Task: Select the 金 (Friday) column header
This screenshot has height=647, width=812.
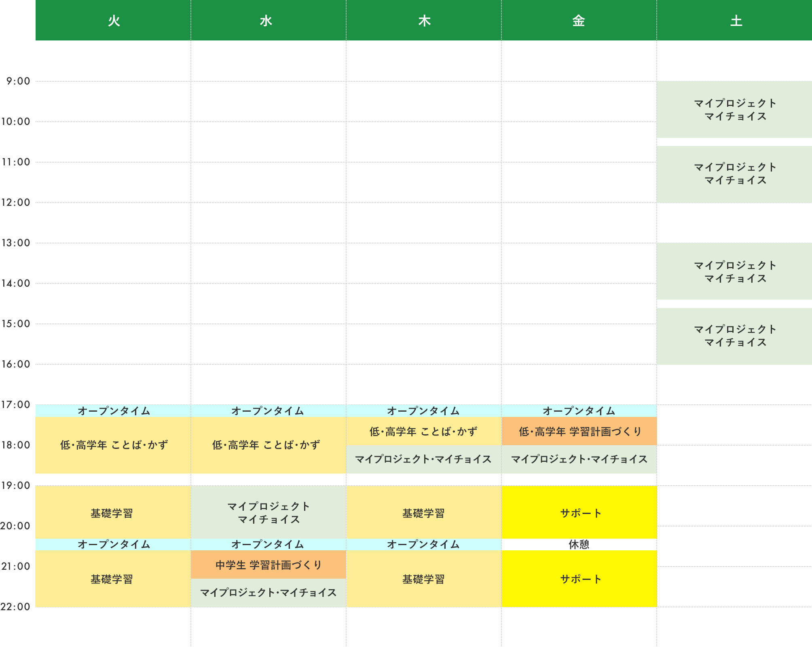Action: point(579,20)
